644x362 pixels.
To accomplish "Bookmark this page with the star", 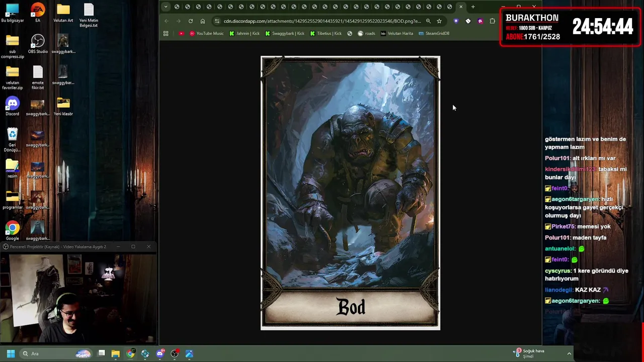I will click(x=439, y=21).
